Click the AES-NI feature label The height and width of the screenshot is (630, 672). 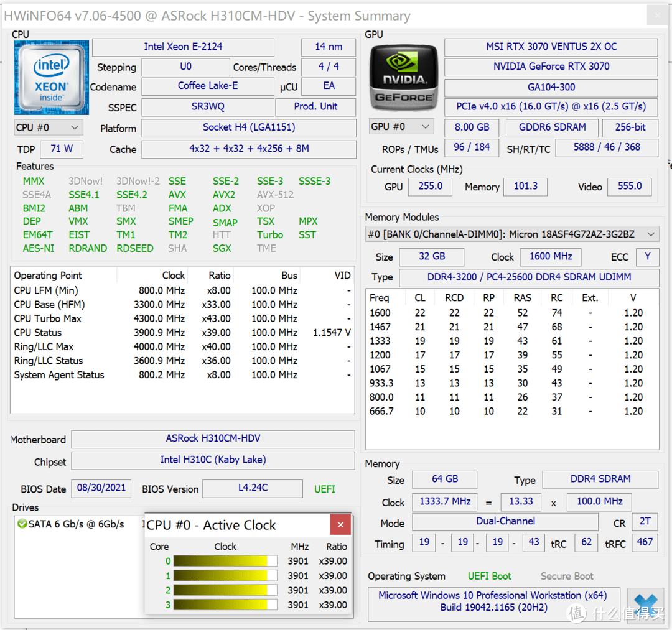[x=39, y=248]
